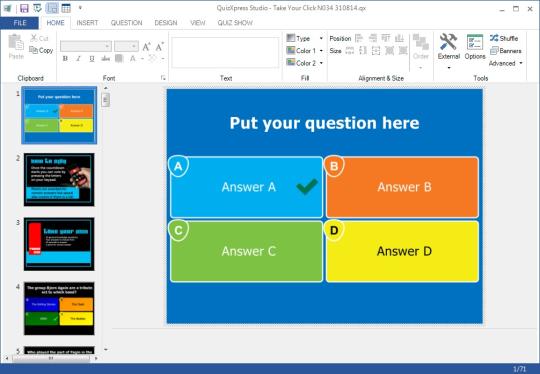Click the first Size same-width icon
This screenshot has height=374, width=540.
click(x=350, y=51)
